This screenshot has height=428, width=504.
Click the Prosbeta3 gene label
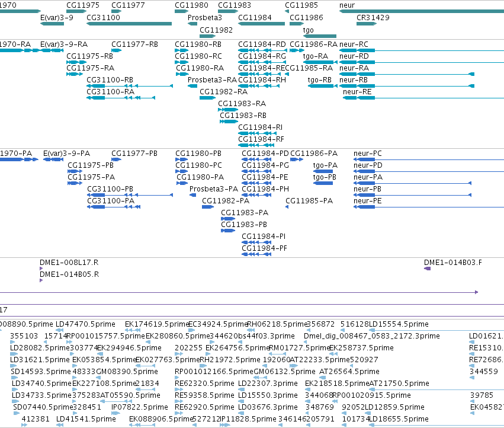(x=205, y=18)
